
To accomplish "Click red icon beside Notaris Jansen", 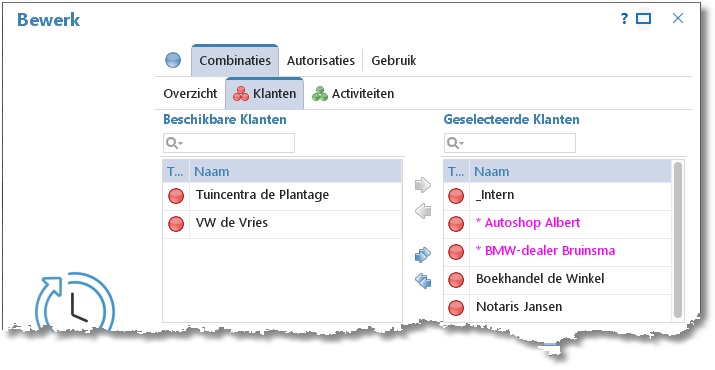I will 456,307.
